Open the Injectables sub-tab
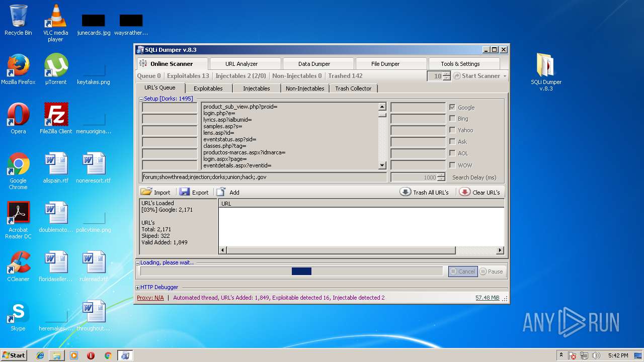The image size is (644, 362). pyautogui.click(x=257, y=88)
